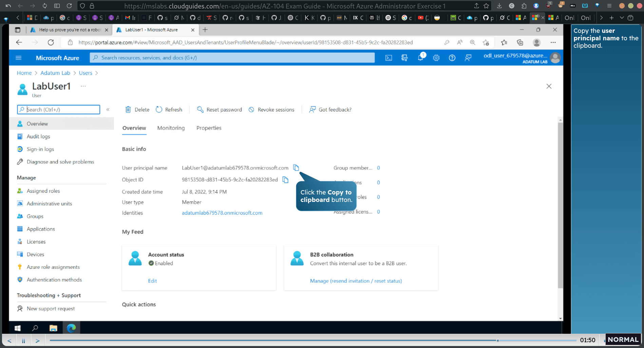Go to next guide step
The width and height of the screenshot is (644, 348).
(38, 341)
